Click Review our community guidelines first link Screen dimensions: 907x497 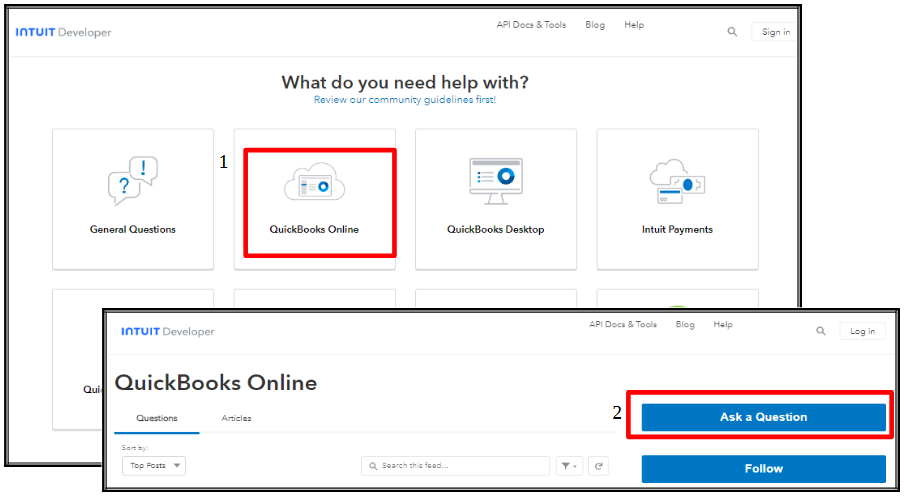tap(404, 100)
